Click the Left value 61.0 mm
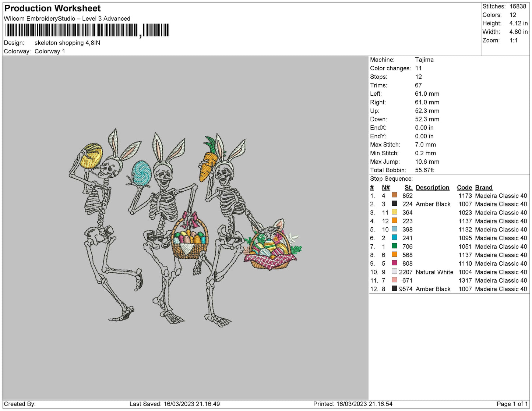 pyautogui.click(x=427, y=94)
